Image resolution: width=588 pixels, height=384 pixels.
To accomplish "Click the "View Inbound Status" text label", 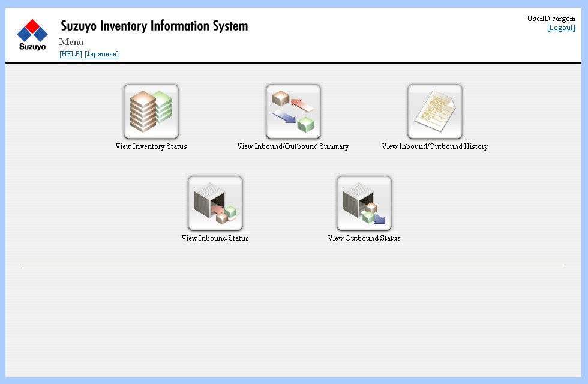I will pos(215,238).
